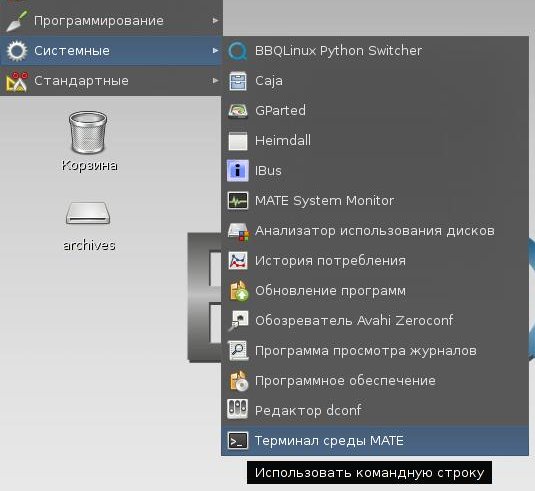Expand the Системные submenu arrow
The image size is (535, 491).
click(x=215, y=51)
